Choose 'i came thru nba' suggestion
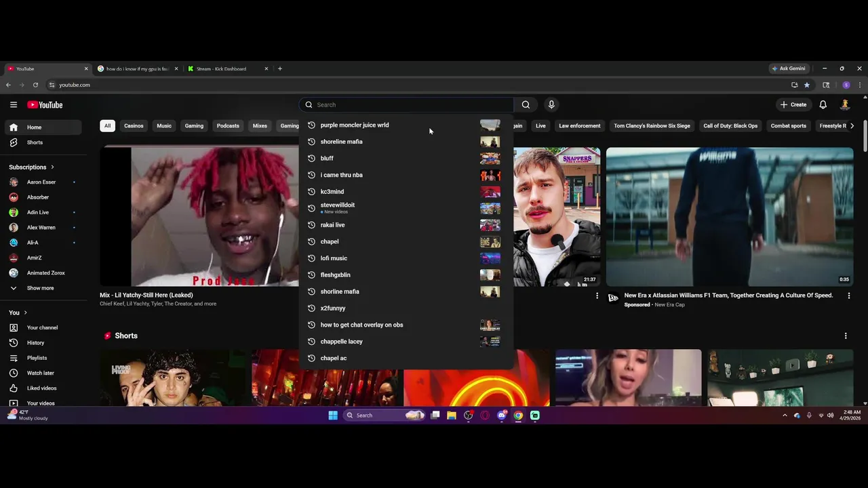This screenshot has width=868, height=488. pos(406,175)
